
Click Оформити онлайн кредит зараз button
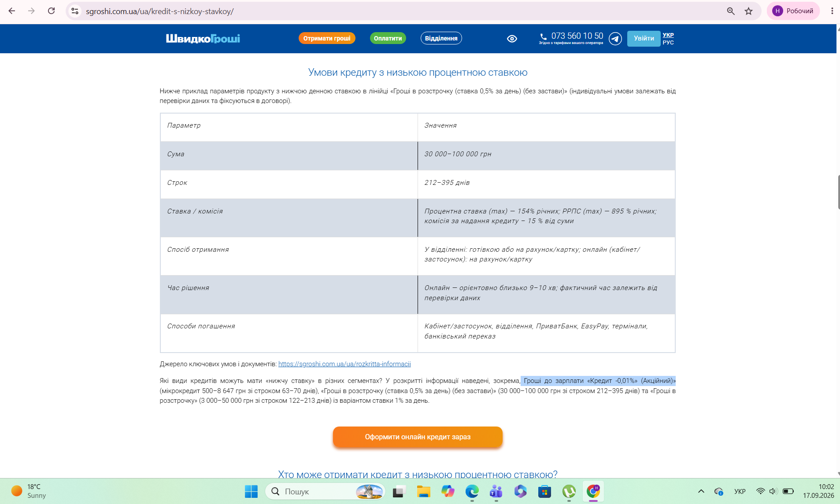point(418,437)
